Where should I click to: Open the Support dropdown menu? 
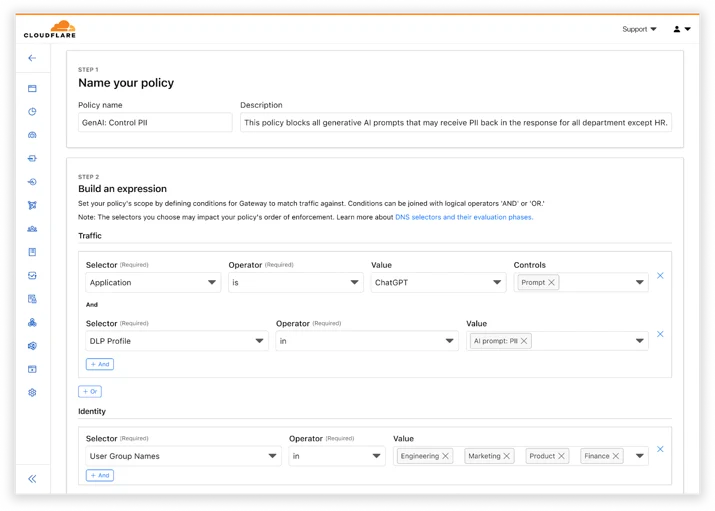[x=639, y=29]
